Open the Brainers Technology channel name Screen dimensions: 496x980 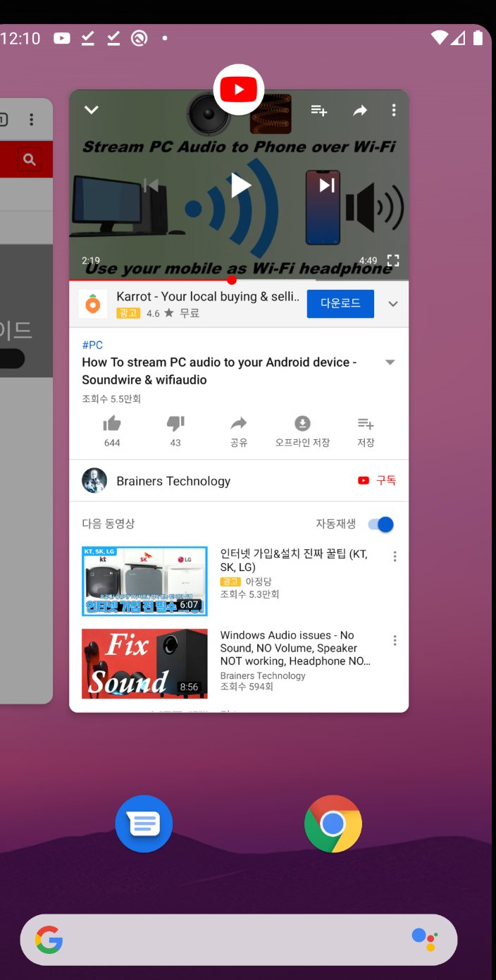173,481
